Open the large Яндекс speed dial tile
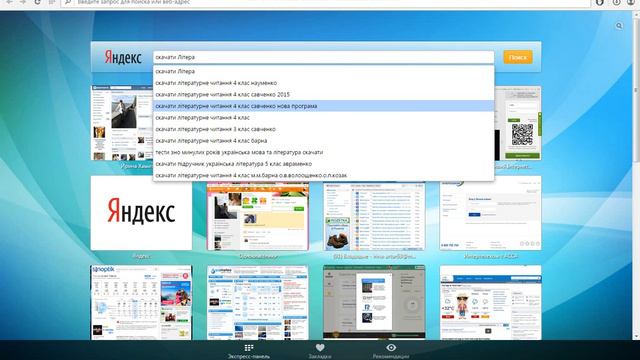Viewport: 640px width, 360px height. 141,213
